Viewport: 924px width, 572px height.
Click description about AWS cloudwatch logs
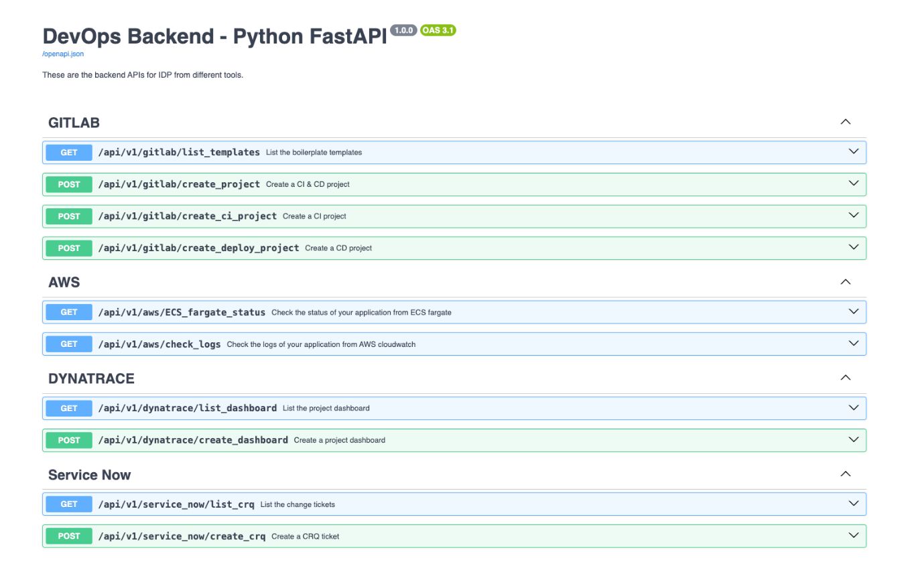[321, 345]
